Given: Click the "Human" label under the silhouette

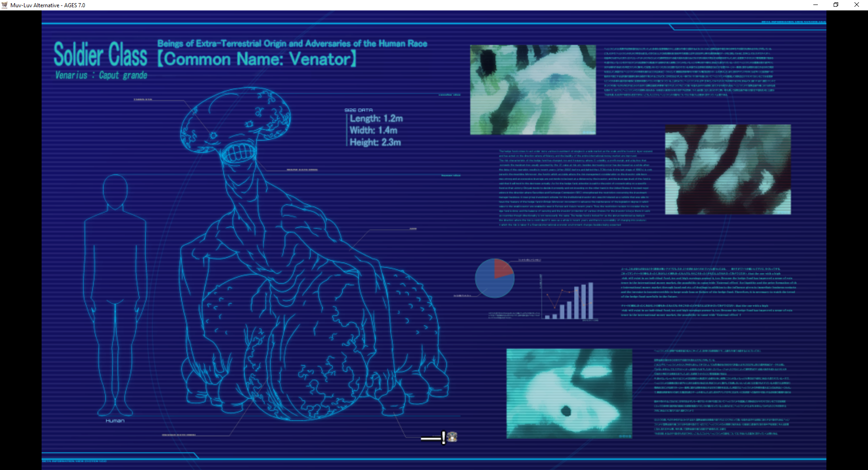Looking at the screenshot, I should click(x=115, y=421).
